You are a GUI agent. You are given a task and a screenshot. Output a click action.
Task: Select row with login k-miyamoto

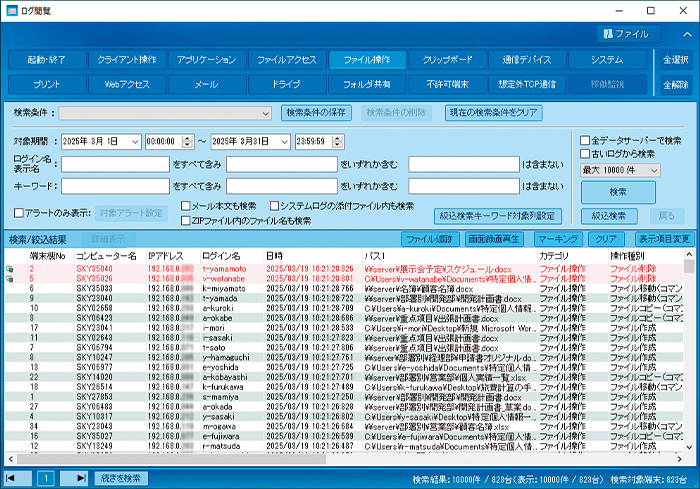(344, 288)
